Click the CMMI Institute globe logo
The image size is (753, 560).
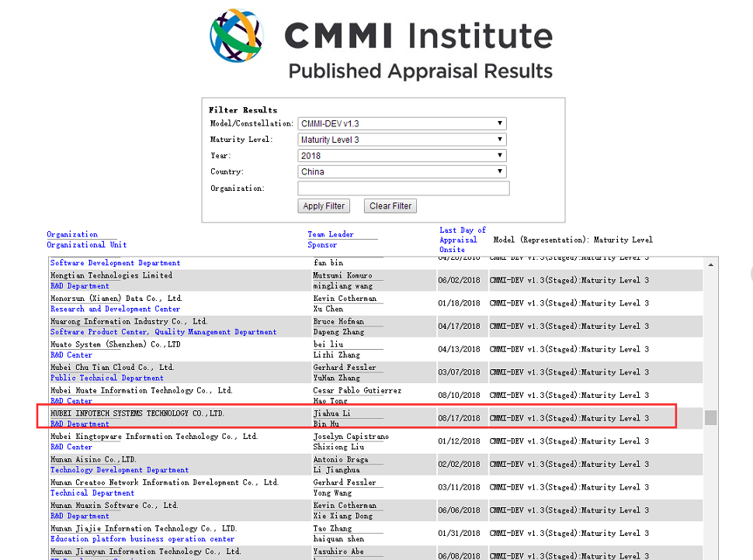click(x=236, y=35)
